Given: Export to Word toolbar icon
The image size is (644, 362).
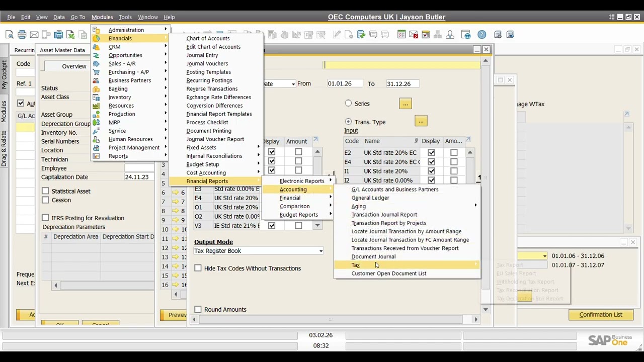Looking at the screenshot, I should click(x=83, y=35).
